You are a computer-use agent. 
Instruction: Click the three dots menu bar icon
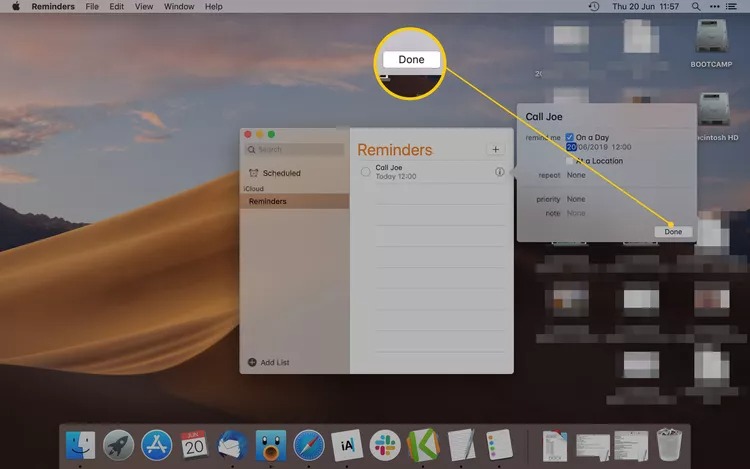[x=714, y=7]
